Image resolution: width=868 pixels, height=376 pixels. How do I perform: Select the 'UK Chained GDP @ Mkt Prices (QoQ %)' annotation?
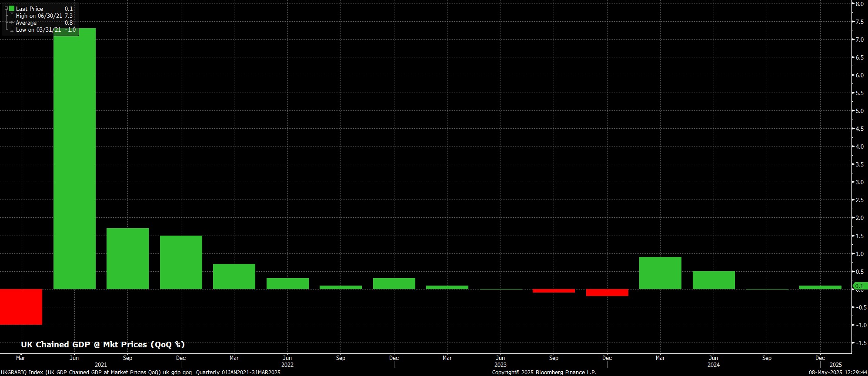pyautogui.click(x=103, y=345)
